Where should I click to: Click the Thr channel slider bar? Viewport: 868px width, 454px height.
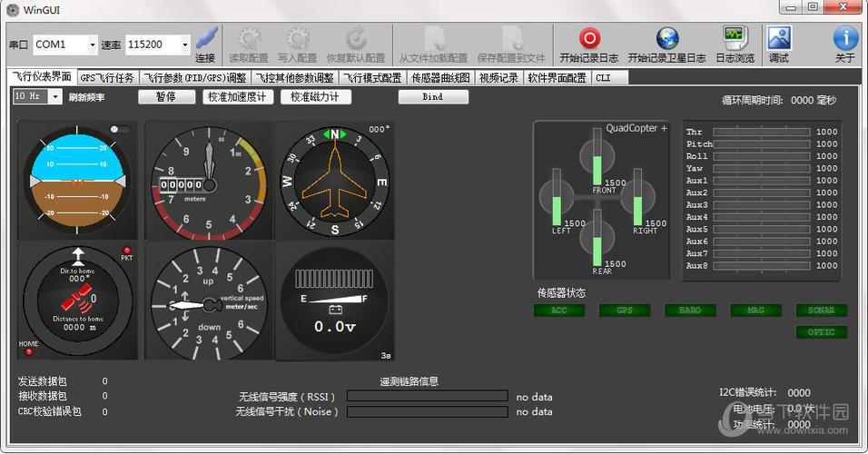761,132
